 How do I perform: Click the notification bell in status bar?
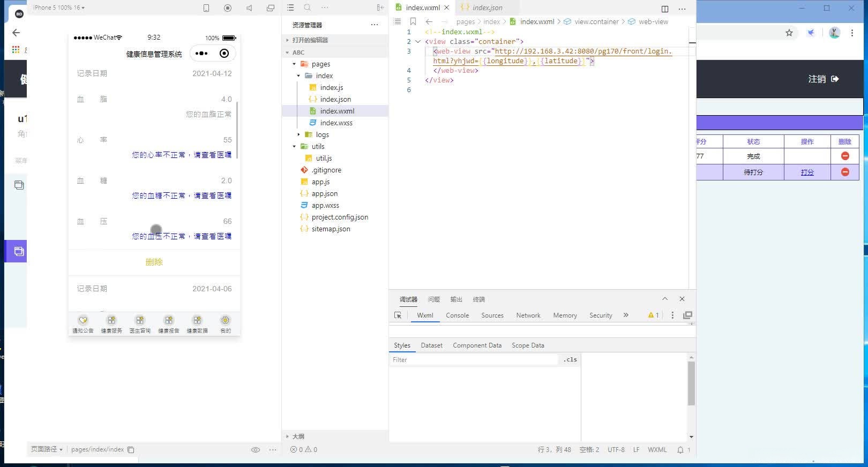click(x=680, y=450)
